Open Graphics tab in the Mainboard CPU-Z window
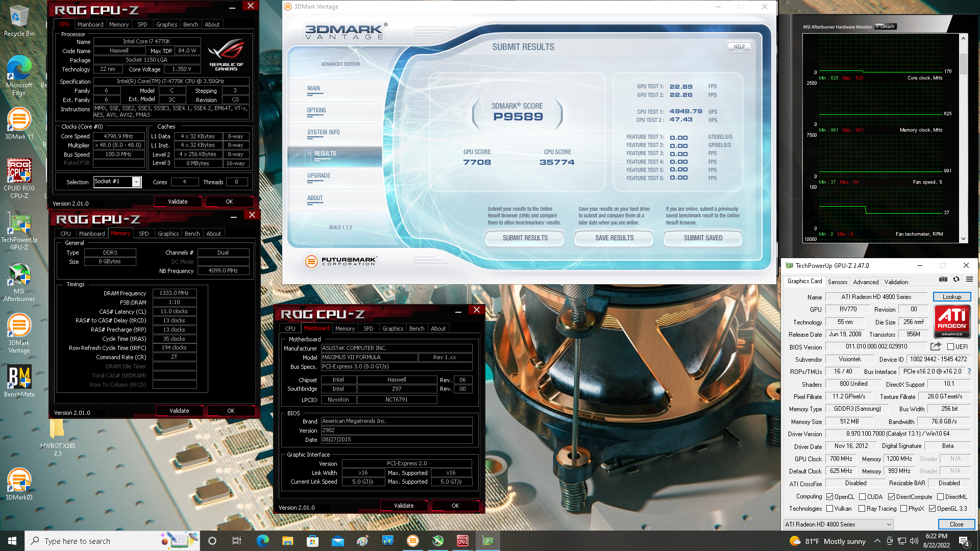980x551 pixels. coord(393,329)
